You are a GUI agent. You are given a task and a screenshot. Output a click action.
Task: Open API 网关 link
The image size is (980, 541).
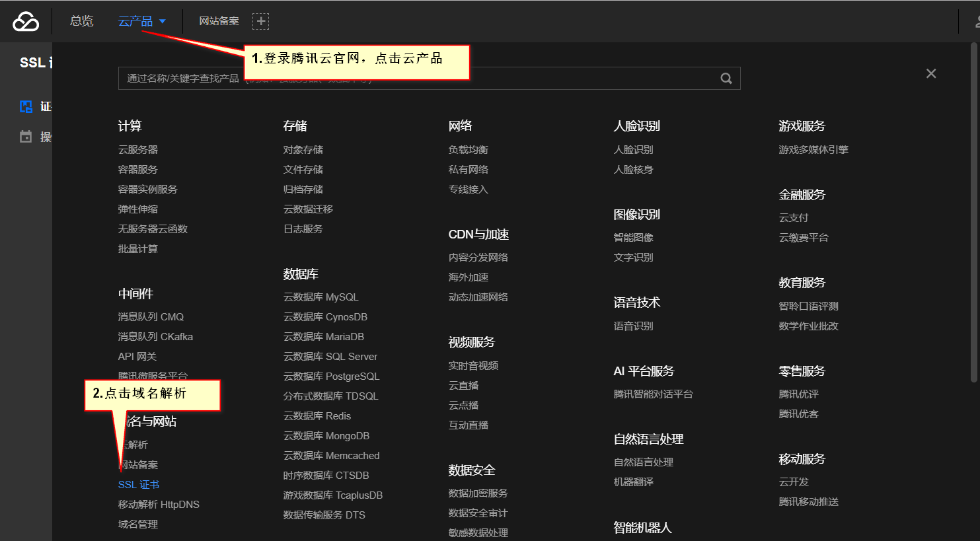[x=137, y=357]
